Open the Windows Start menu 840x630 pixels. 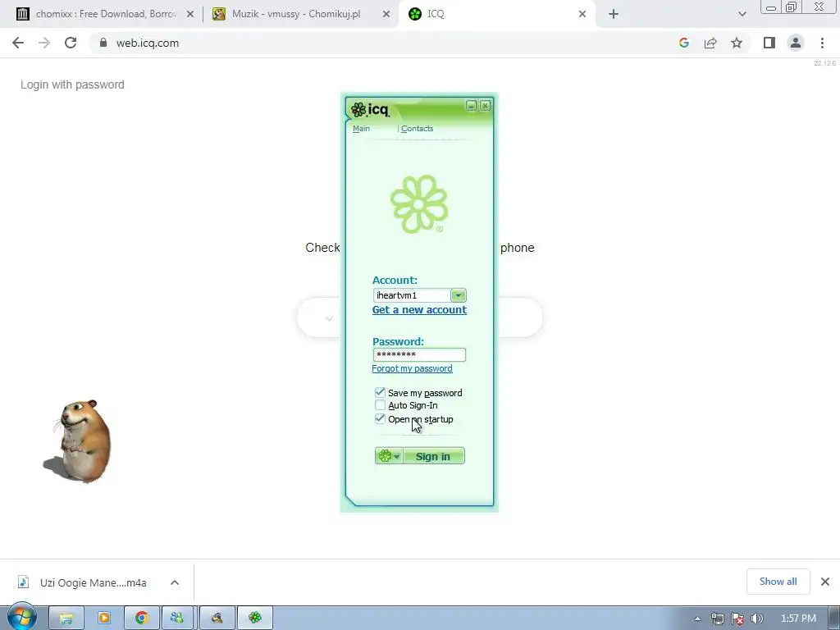coord(21,618)
